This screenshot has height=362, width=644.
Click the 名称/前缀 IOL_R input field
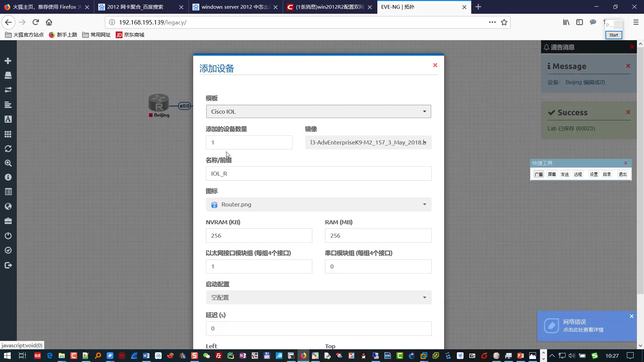click(x=318, y=174)
